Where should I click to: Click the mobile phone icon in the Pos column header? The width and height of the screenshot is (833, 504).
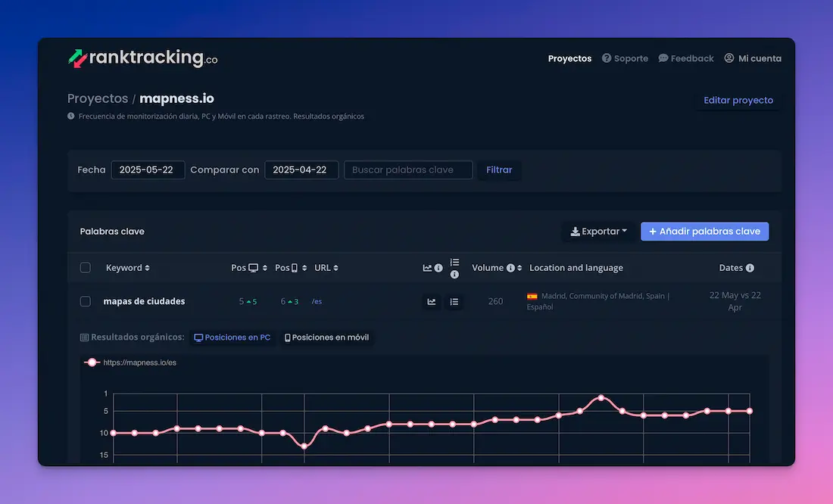pos(295,268)
